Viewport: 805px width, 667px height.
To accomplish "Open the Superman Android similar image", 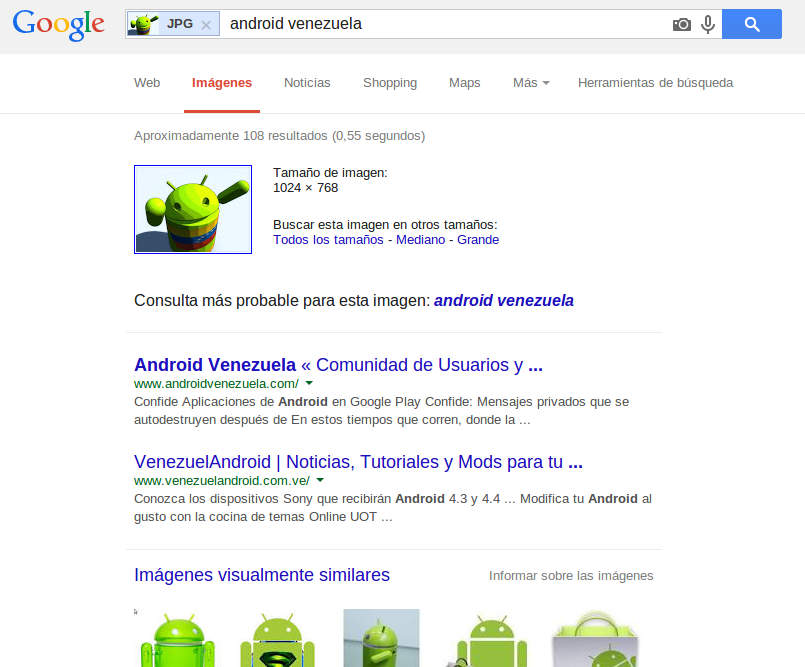I will [x=277, y=638].
